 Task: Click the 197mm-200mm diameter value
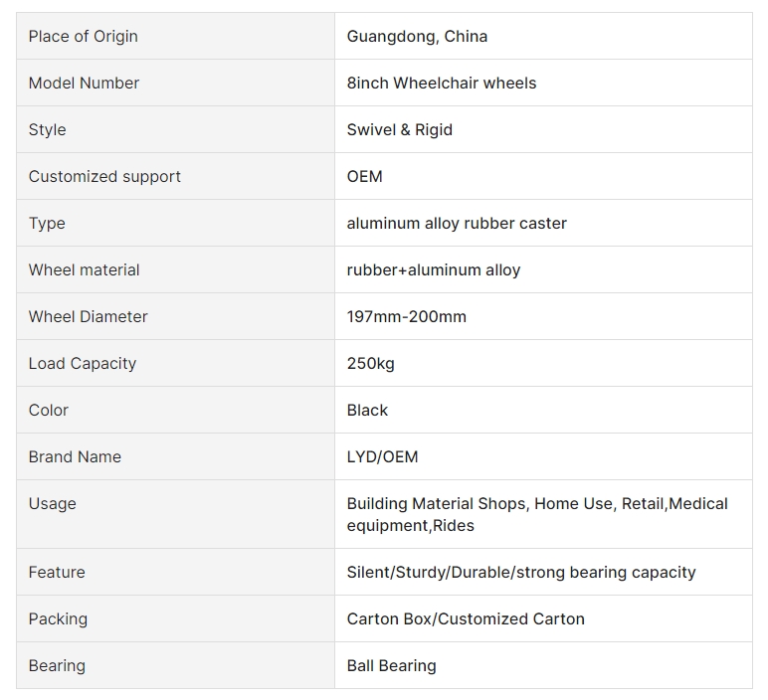(407, 317)
